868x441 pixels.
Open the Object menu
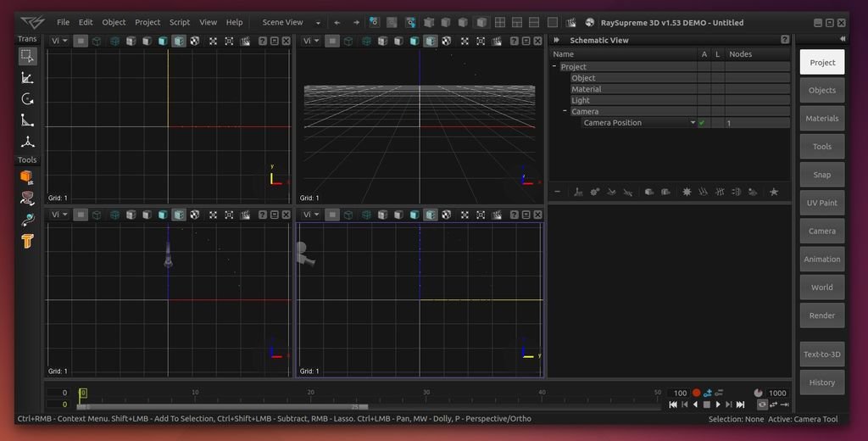[x=114, y=22]
